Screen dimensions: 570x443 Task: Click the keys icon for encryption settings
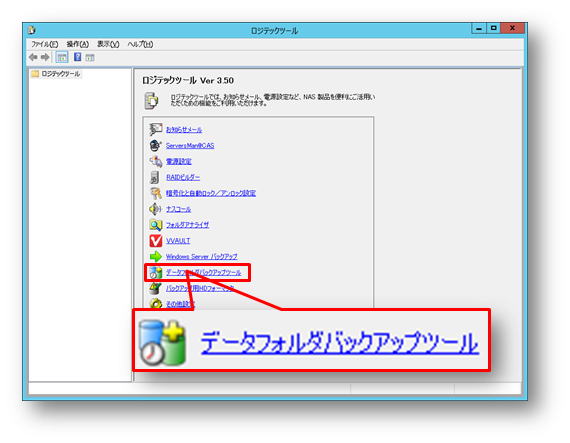156,193
